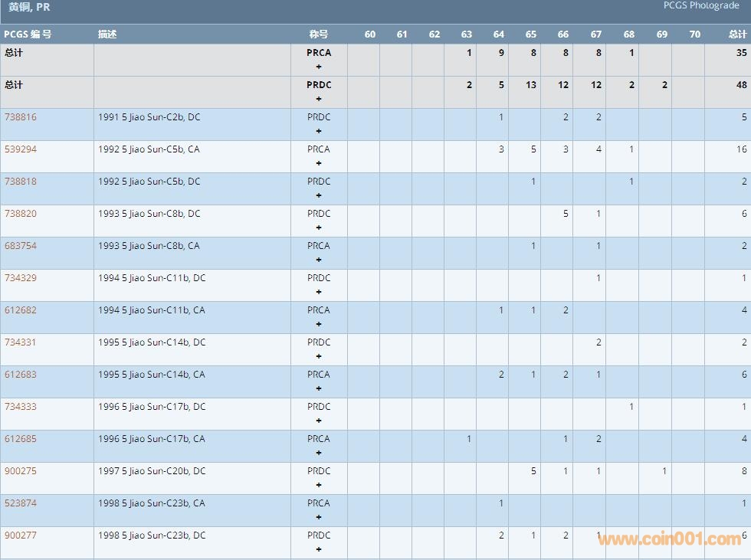The height and width of the screenshot is (560, 751).
Task: Click the 描述 column header
Action: coord(107,34)
